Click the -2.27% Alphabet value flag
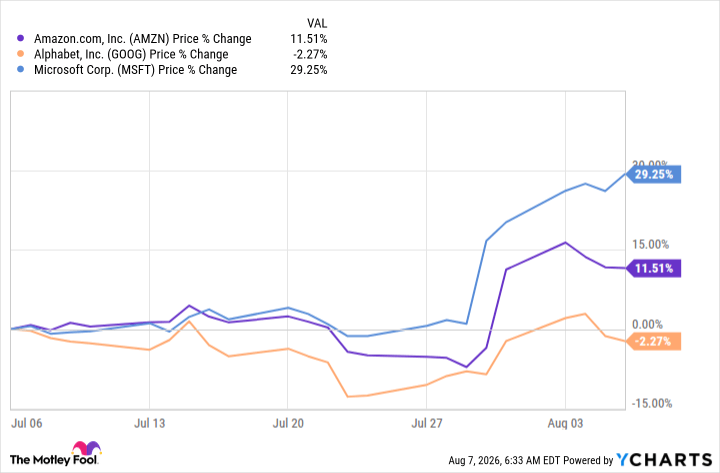720x473 pixels. coord(653,342)
